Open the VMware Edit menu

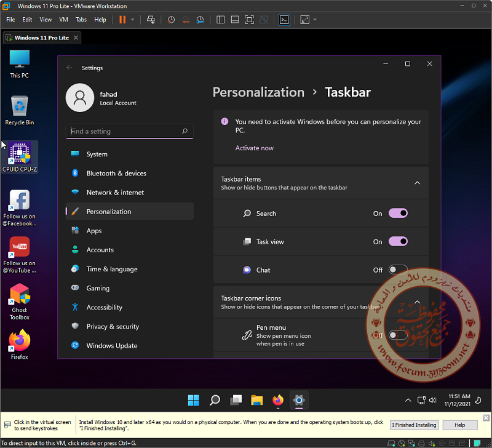[27, 20]
